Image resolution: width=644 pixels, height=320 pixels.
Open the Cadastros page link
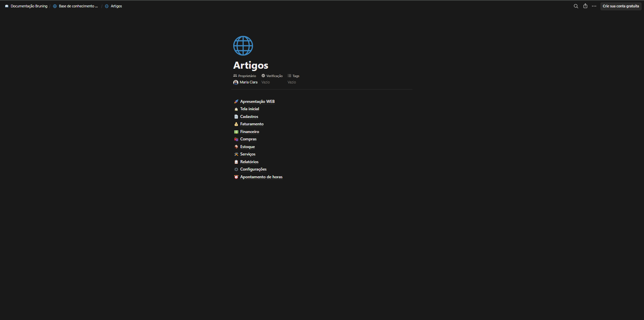click(249, 117)
